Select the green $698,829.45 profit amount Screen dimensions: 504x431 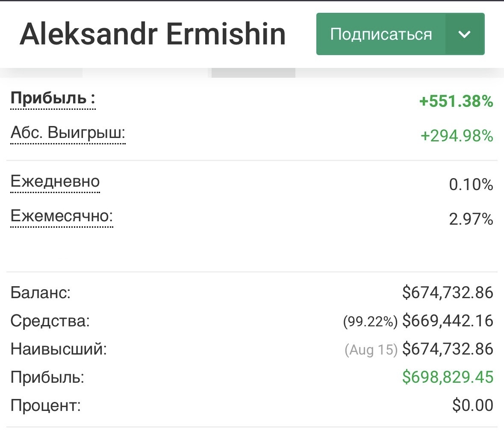point(448,377)
